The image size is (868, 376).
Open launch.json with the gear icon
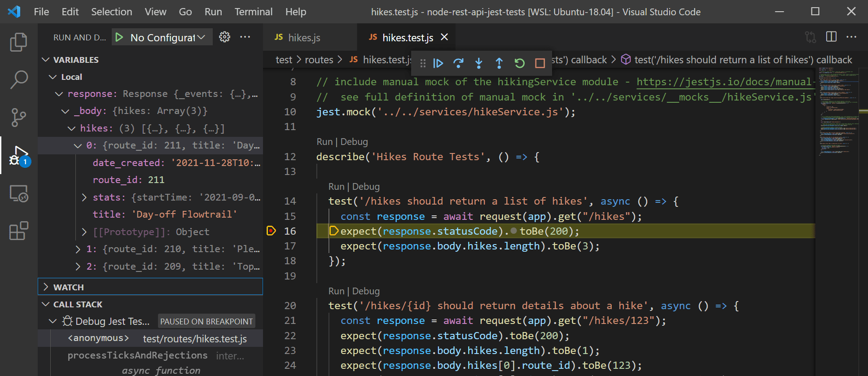tap(224, 37)
